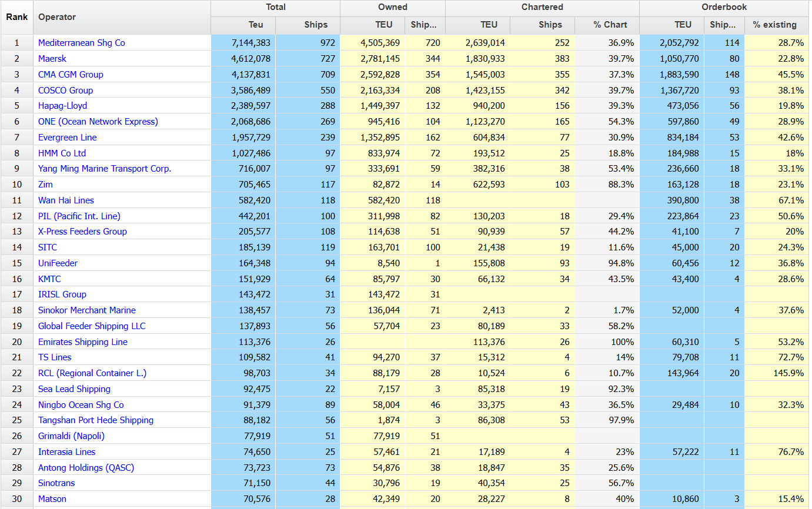This screenshot has height=509, width=812.
Task: Select the Chartered group header
Action: click(x=542, y=8)
